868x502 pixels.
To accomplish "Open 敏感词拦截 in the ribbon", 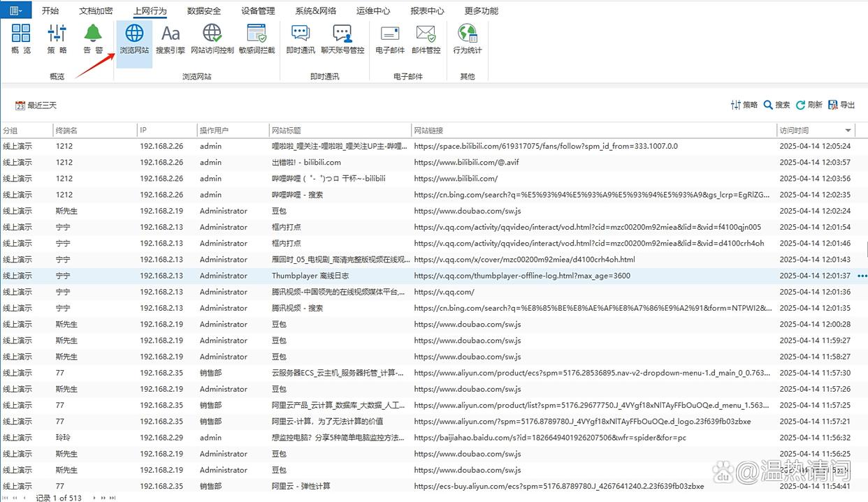I will [257, 39].
